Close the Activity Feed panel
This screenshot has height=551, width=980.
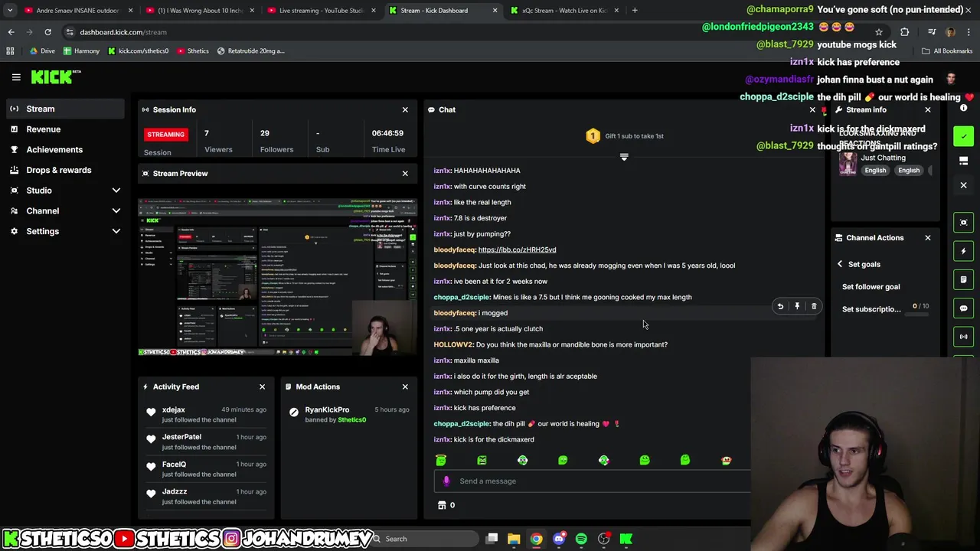(x=262, y=386)
